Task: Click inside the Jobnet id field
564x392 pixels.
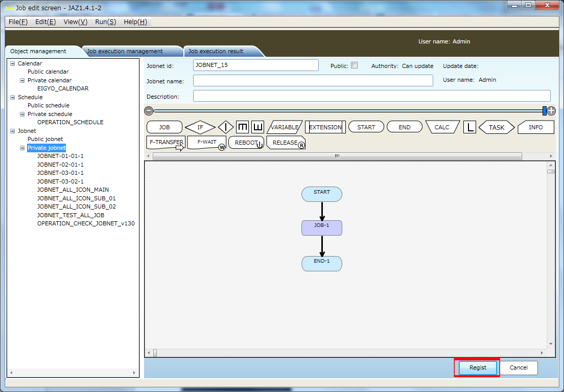Action: click(256, 65)
